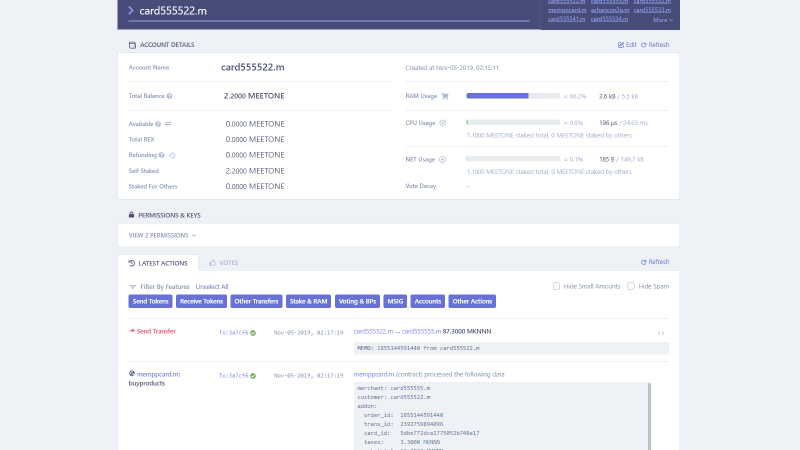Toggle the Accounts filter
The image size is (800, 450).
[428, 302]
